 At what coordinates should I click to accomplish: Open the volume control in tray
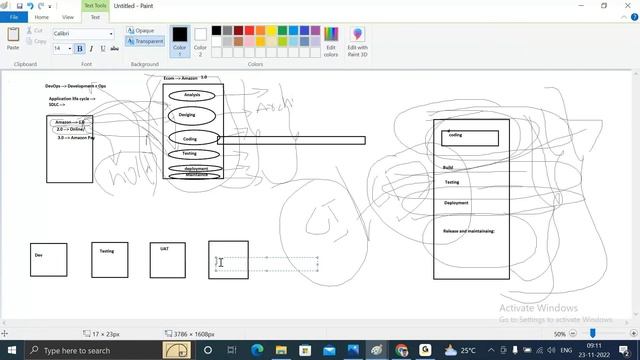(x=551, y=350)
